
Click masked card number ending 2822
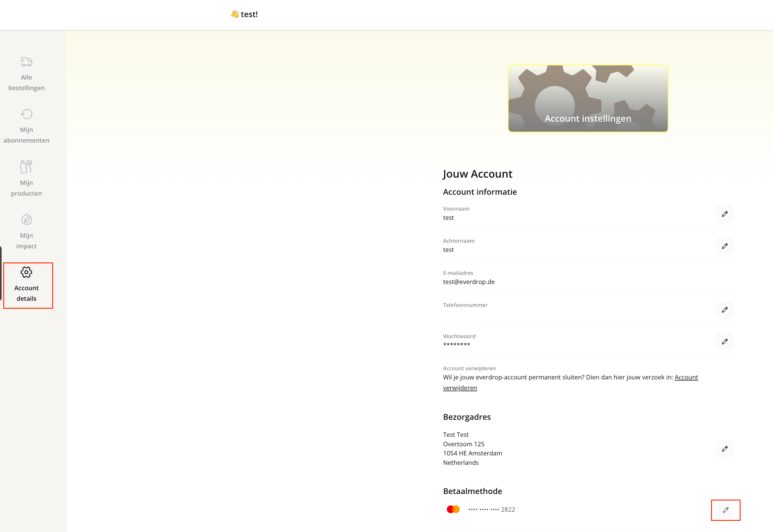[x=491, y=509]
